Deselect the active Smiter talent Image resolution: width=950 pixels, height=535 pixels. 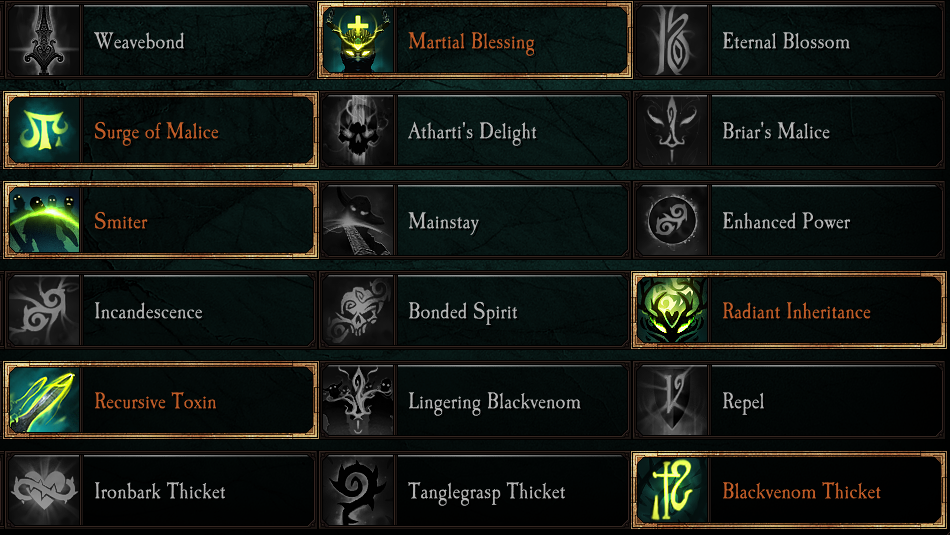click(121, 221)
